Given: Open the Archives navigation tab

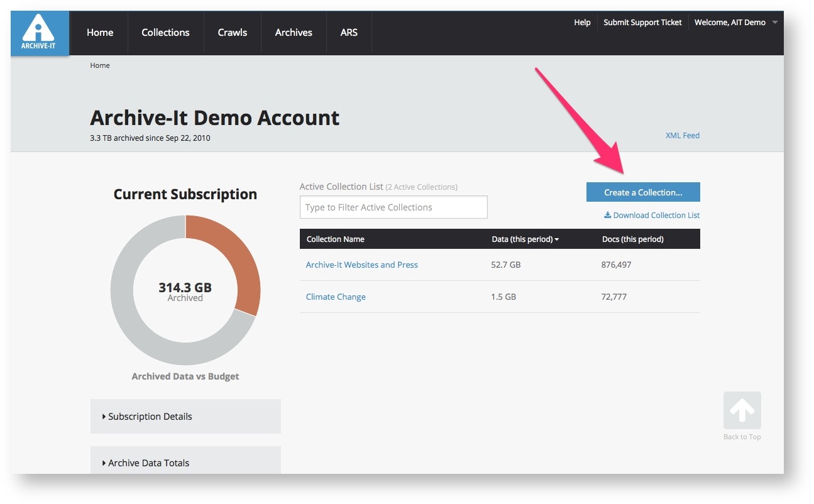Looking at the screenshot, I should point(294,33).
